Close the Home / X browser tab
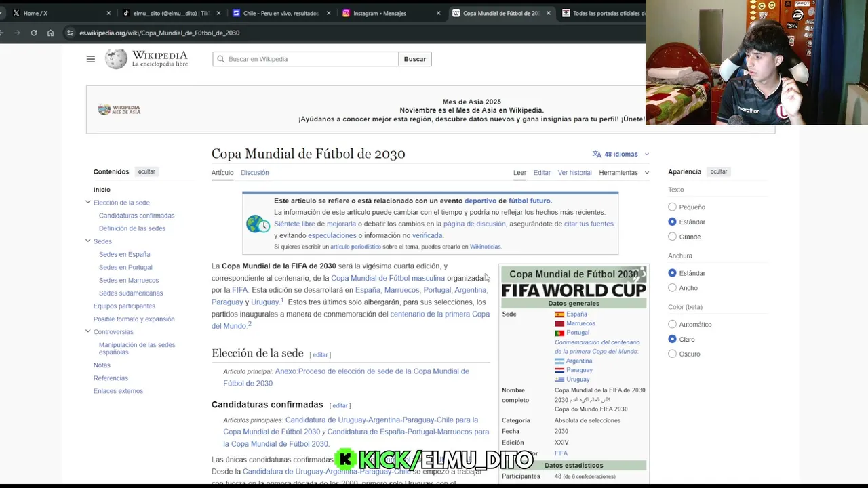Screen dimensions: 868x488 coord(108,13)
